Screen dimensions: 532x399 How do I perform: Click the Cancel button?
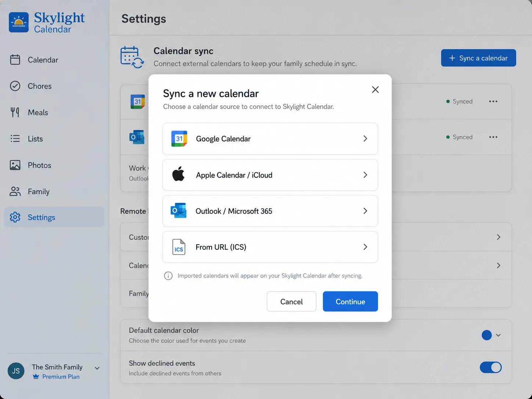291,301
